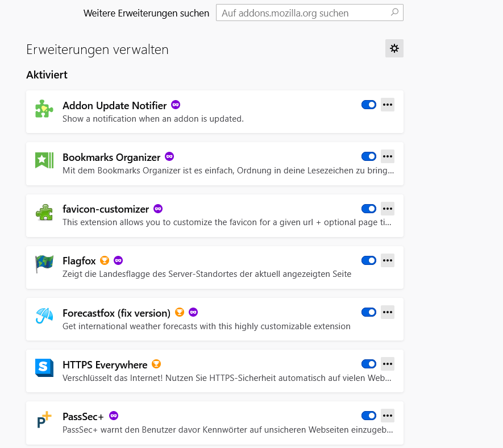
Task: Toggle off the Flagfox extension
Action: 368,260
